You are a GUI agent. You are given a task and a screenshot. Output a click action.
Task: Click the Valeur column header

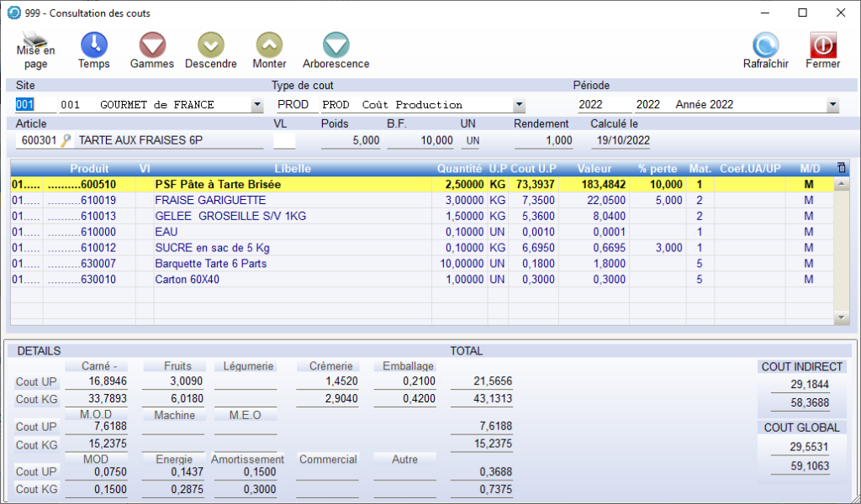coord(594,168)
